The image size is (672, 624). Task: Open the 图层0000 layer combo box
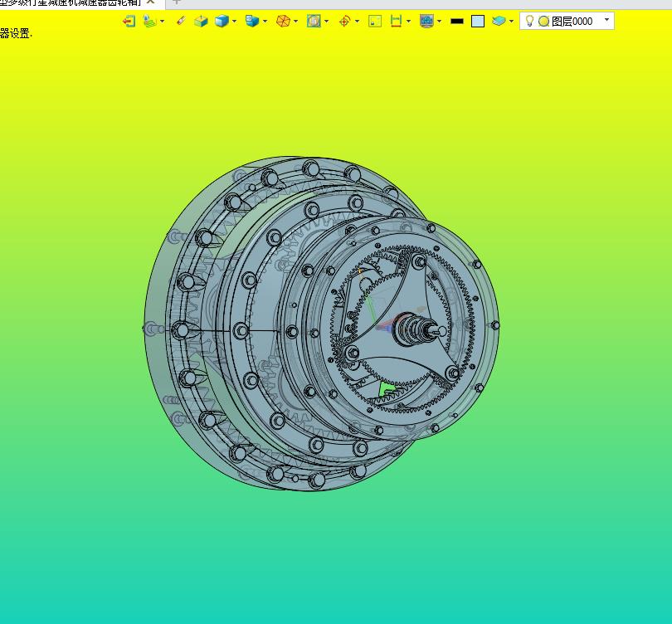pyautogui.click(x=567, y=21)
